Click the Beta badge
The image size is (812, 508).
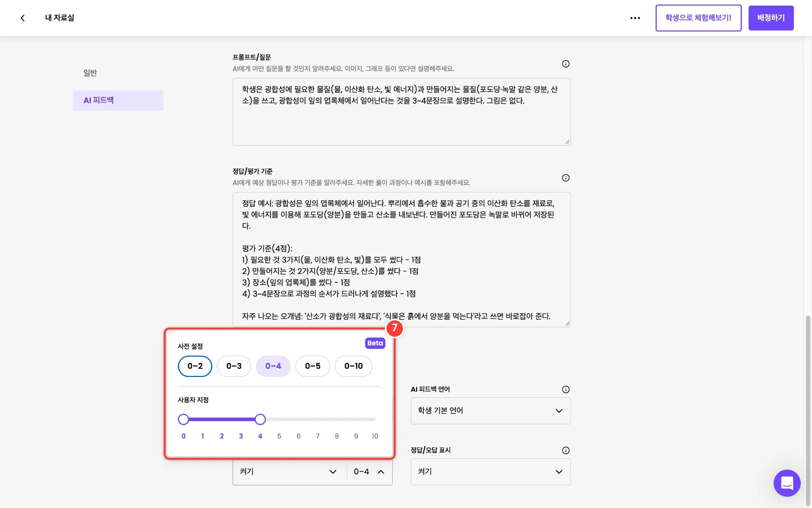375,343
